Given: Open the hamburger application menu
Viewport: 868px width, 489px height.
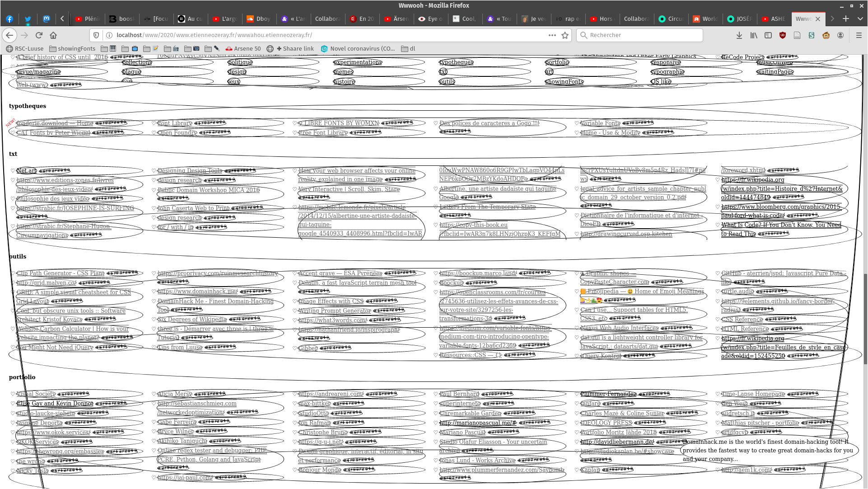Looking at the screenshot, I should tap(859, 35).
